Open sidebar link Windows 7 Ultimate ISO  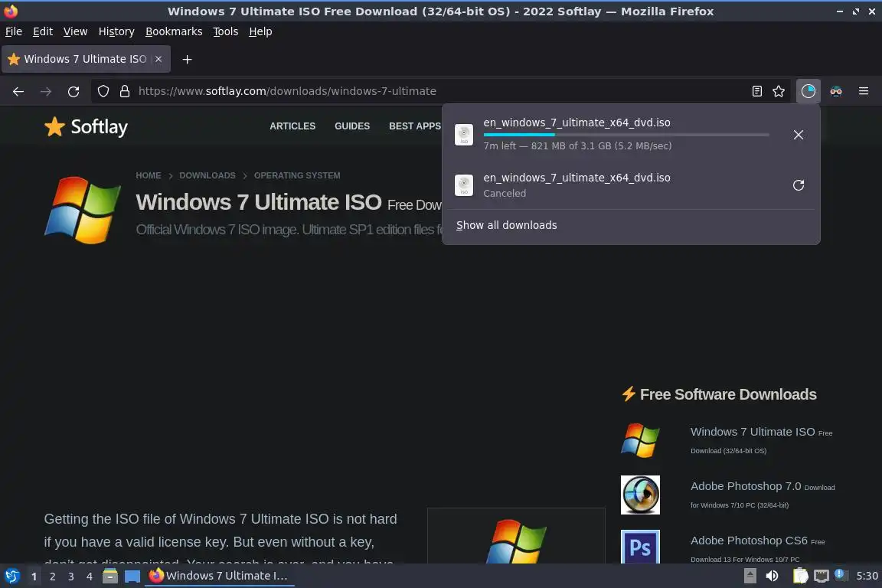click(753, 432)
